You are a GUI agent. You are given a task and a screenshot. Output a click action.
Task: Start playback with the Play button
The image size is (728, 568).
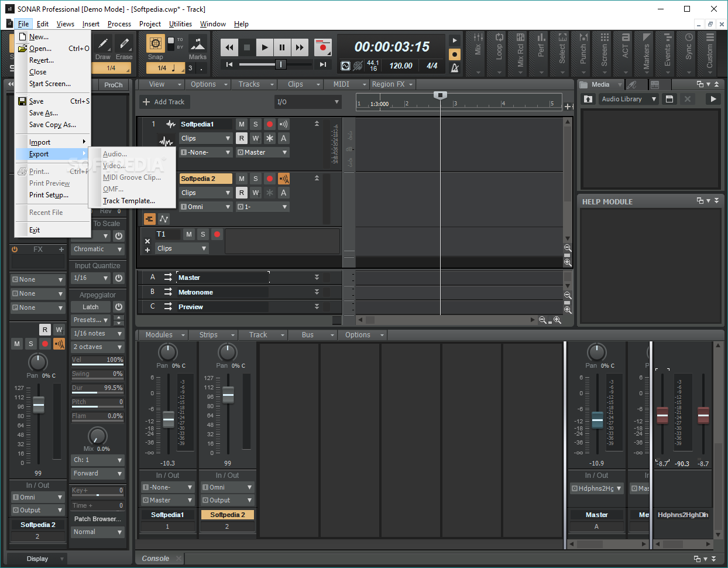[265, 47]
